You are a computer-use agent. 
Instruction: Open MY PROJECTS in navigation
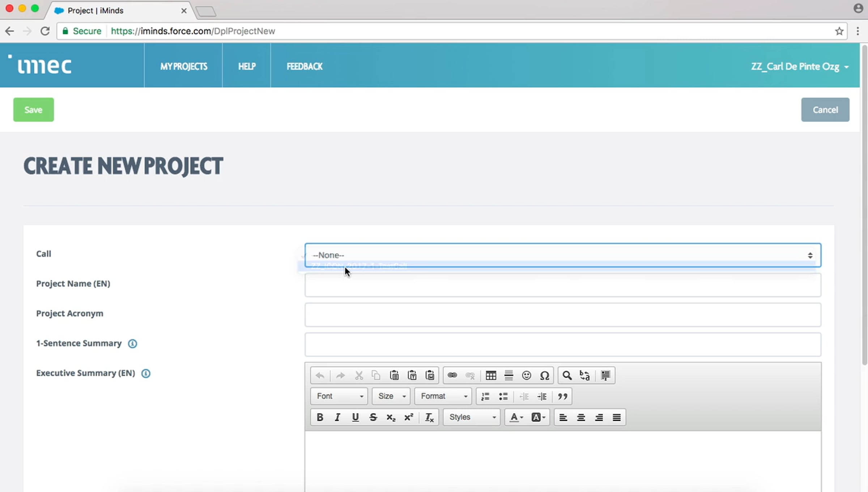click(x=184, y=67)
